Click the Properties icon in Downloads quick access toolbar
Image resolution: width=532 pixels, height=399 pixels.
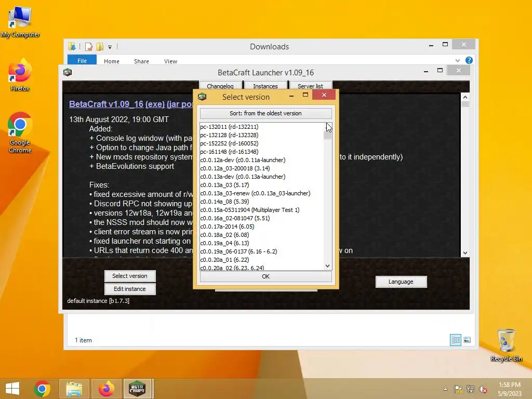click(x=88, y=46)
